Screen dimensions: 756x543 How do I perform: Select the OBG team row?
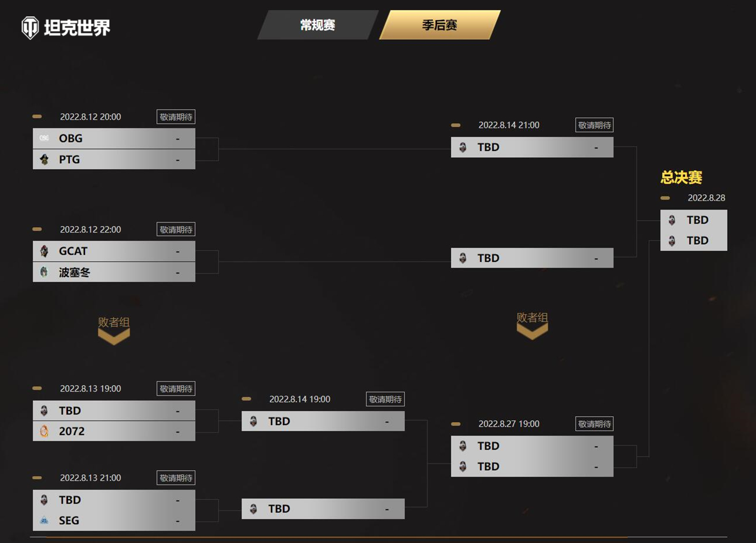pyautogui.click(x=114, y=139)
